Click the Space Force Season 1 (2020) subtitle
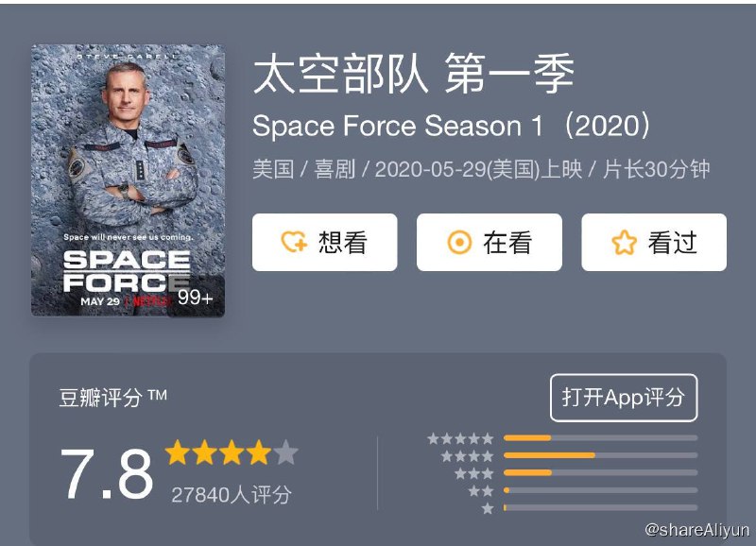This screenshot has width=756, height=546. coord(454,126)
